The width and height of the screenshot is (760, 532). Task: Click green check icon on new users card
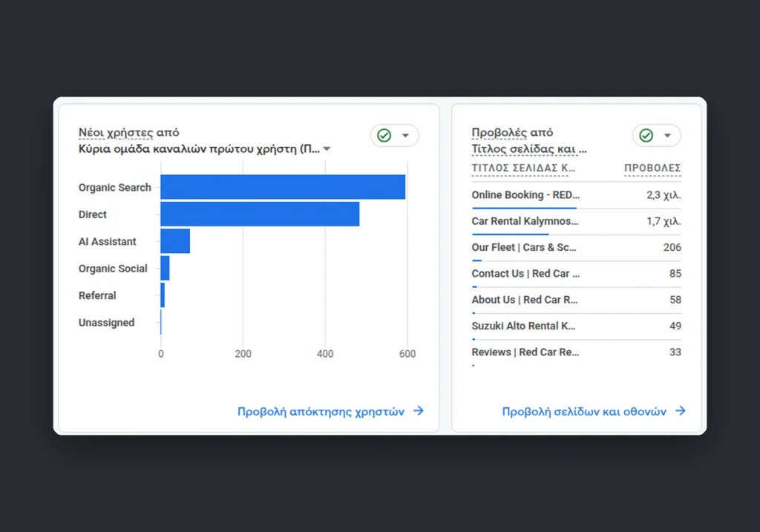pyautogui.click(x=384, y=135)
